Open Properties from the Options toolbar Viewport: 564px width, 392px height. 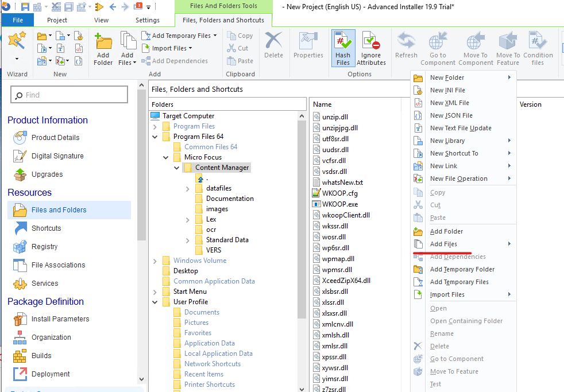tap(308, 48)
